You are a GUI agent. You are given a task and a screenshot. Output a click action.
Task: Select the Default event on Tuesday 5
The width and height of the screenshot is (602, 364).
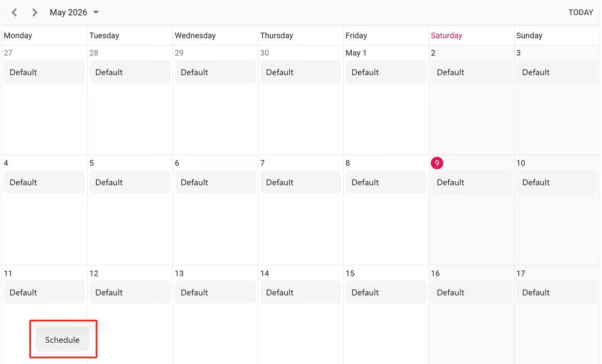[x=130, y=182]
